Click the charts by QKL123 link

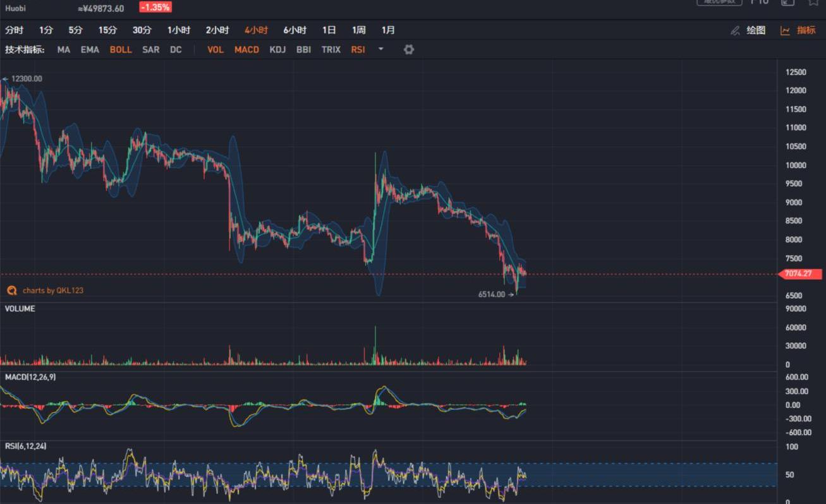pos(52,291)
